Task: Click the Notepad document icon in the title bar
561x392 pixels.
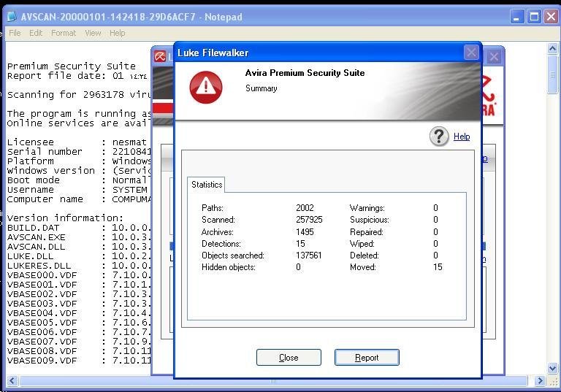Action: pos(12,17)
